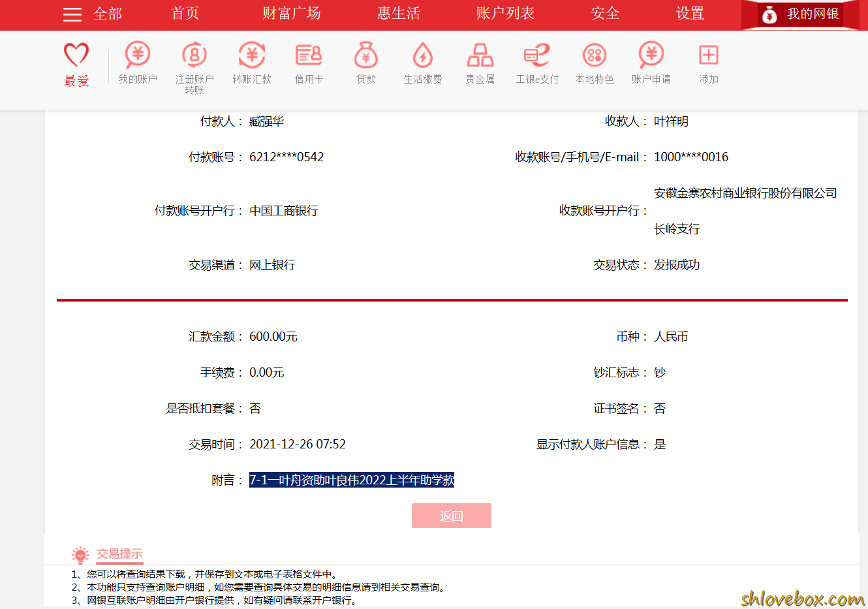The image size is (868, 609).
Task: Click the 人民币 currency value
Action: (671, 337)
